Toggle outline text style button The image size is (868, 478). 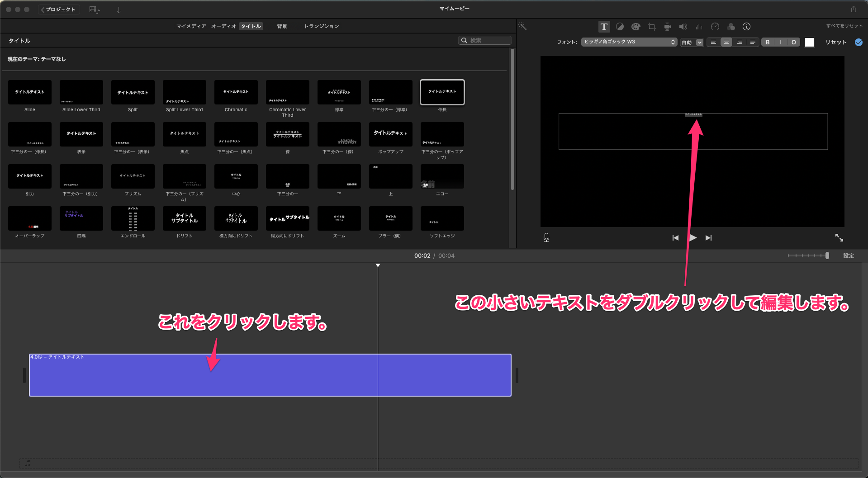(793, 42)
